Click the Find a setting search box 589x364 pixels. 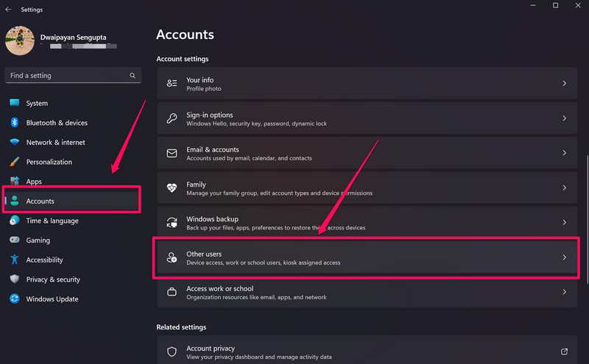[x=66, y=76]
